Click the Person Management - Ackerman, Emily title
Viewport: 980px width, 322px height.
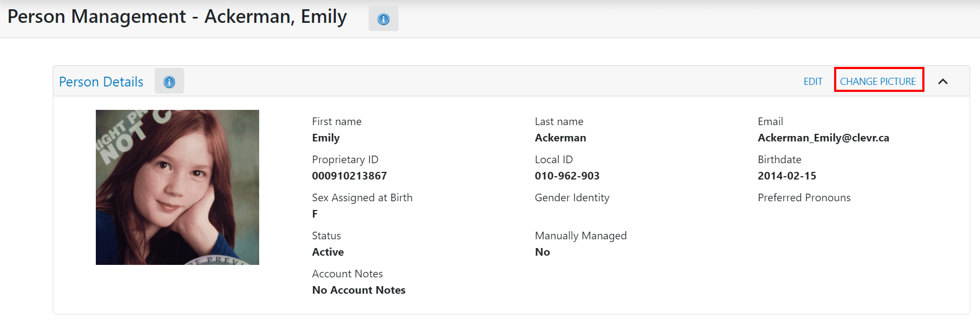coord(177,17)
